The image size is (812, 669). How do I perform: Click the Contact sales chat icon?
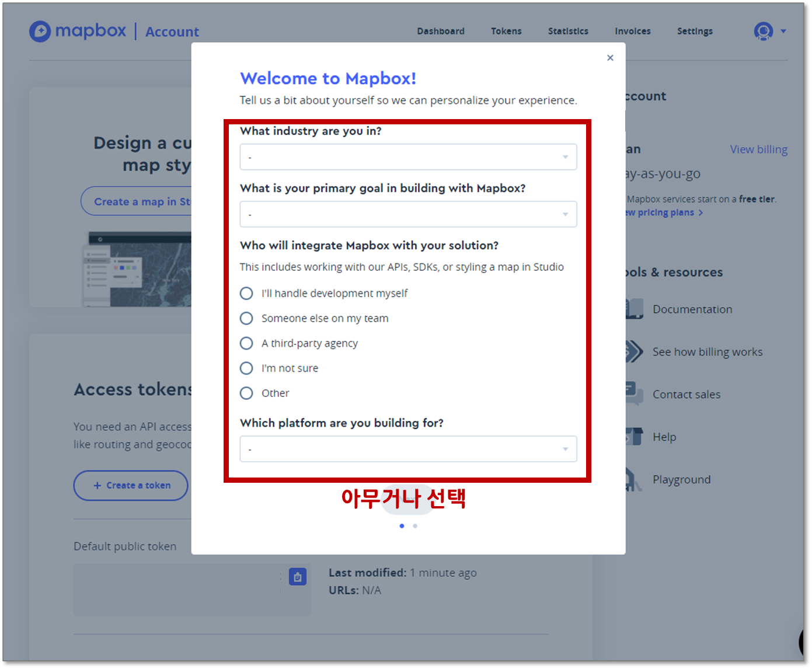click(x=635, y=394)
